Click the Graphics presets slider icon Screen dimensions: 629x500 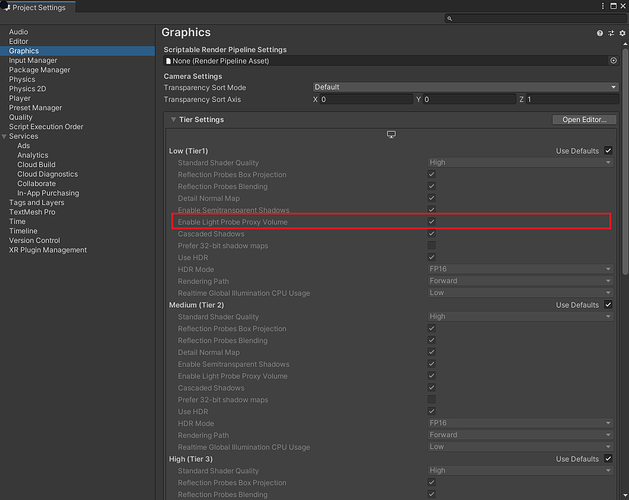pos(611,33)
